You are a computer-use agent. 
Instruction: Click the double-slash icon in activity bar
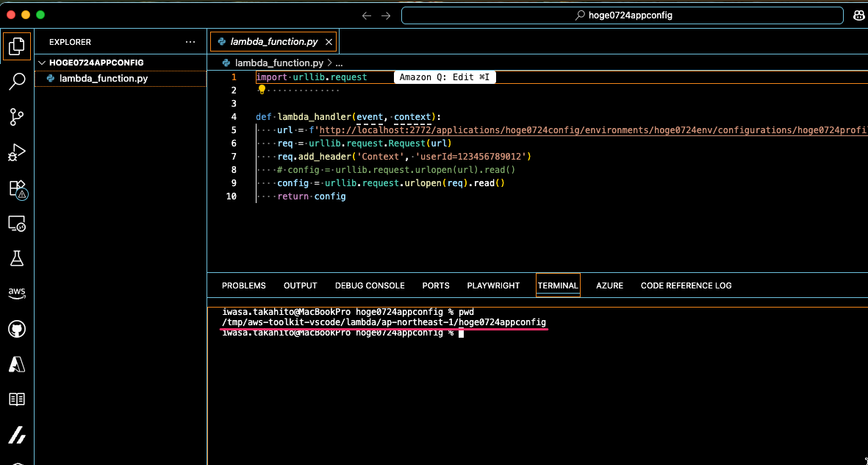click(x=17, y=435)
